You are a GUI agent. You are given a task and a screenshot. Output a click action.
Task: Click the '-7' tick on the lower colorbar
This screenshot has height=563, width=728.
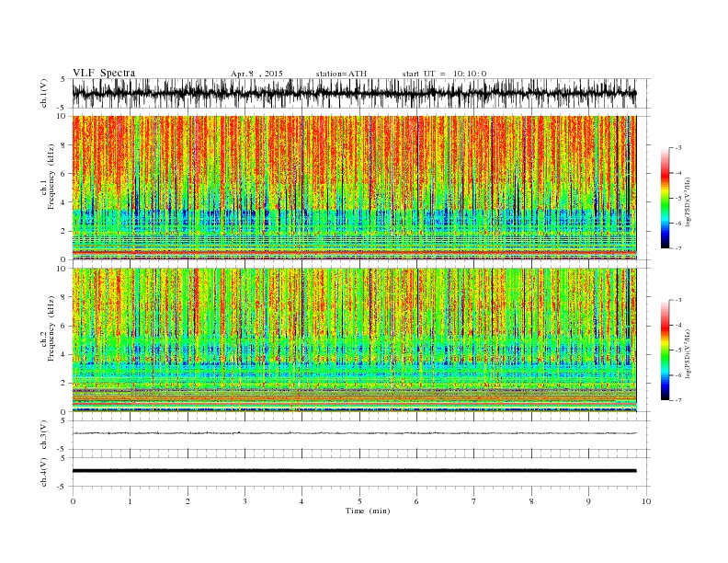coord(678,400)
